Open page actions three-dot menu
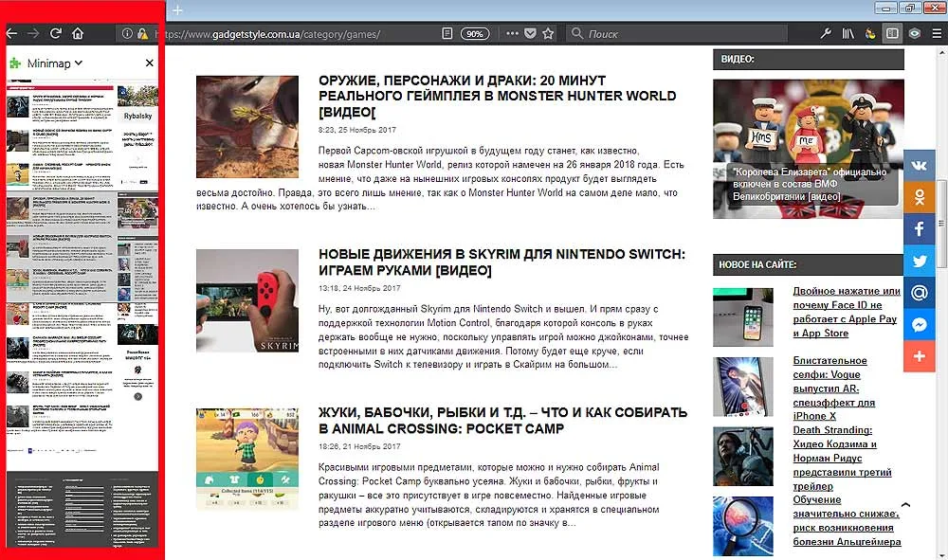This screenshot has width=948, height=560. 512,34
